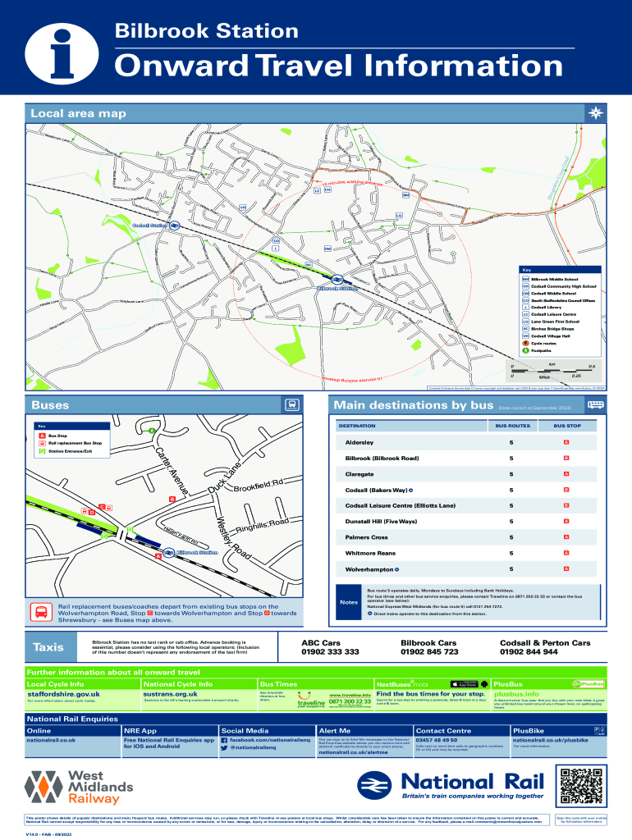632x840 pixels.
Task: Select the Bilbrook Station rail symbol on area map
Action: (x=337, y=279)
